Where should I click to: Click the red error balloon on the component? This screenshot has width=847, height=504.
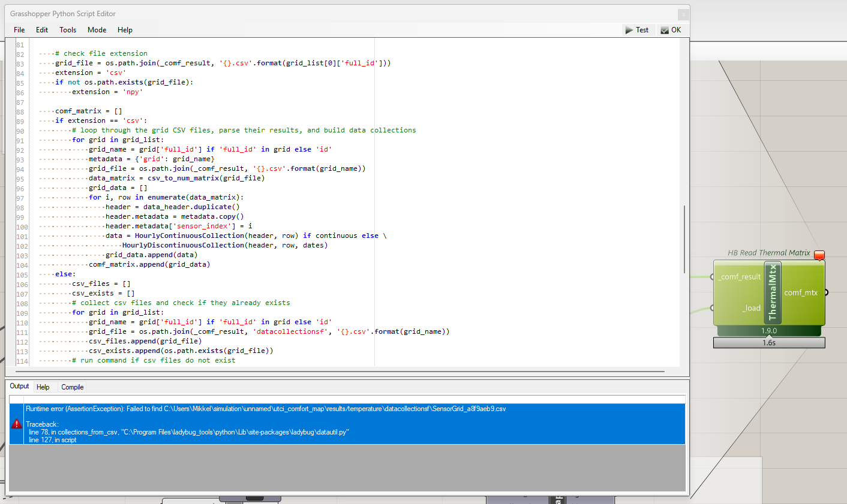coord(819,255)
